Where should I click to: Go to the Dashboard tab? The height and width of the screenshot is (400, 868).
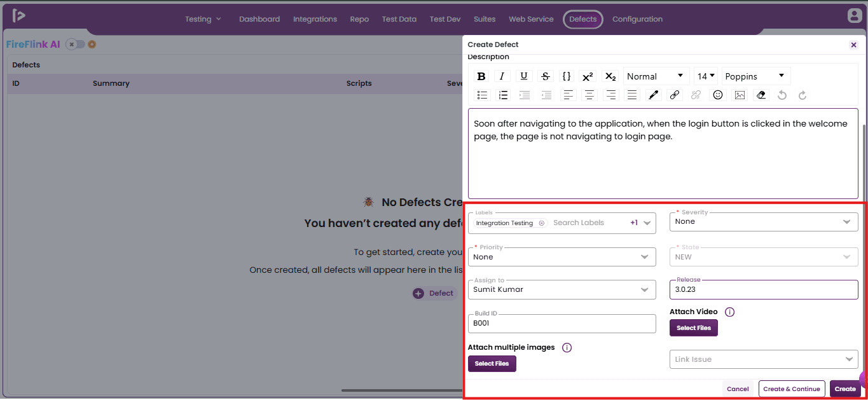tap(259, 19)
